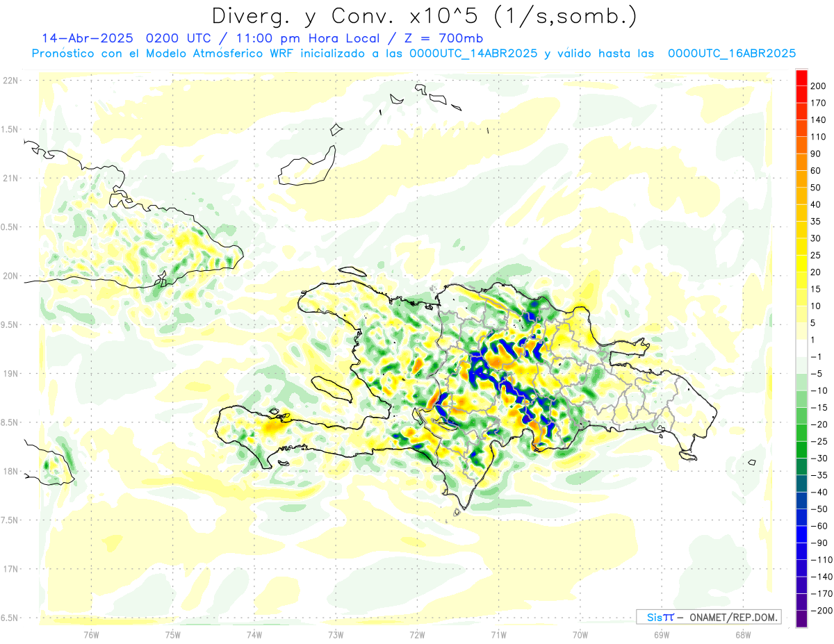Click the '19N' latitude label
The width and height of the screenshot is (834, 644).
coord(10,374)
